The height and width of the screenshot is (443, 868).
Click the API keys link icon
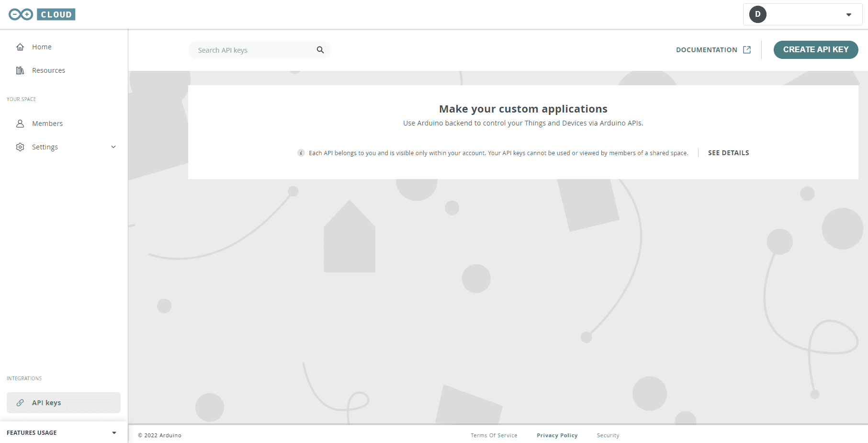pyautogui.click(x=20, y=403)
